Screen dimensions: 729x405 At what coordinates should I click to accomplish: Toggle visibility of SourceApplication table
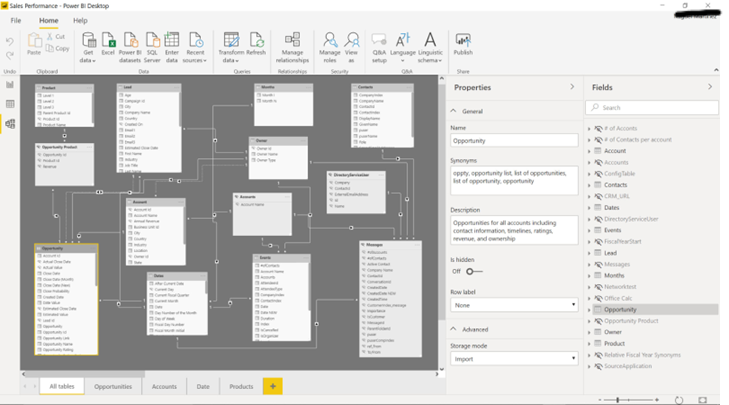[x=598, y=366]
